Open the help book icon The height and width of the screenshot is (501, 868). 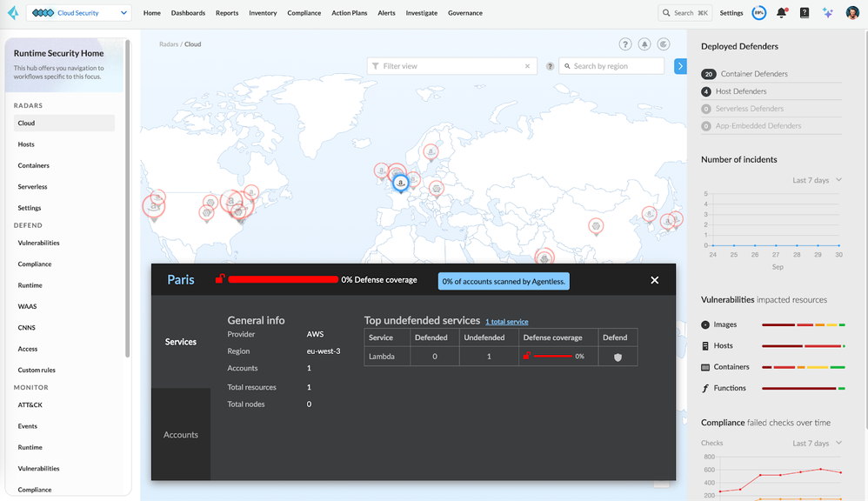coord(804,13)
